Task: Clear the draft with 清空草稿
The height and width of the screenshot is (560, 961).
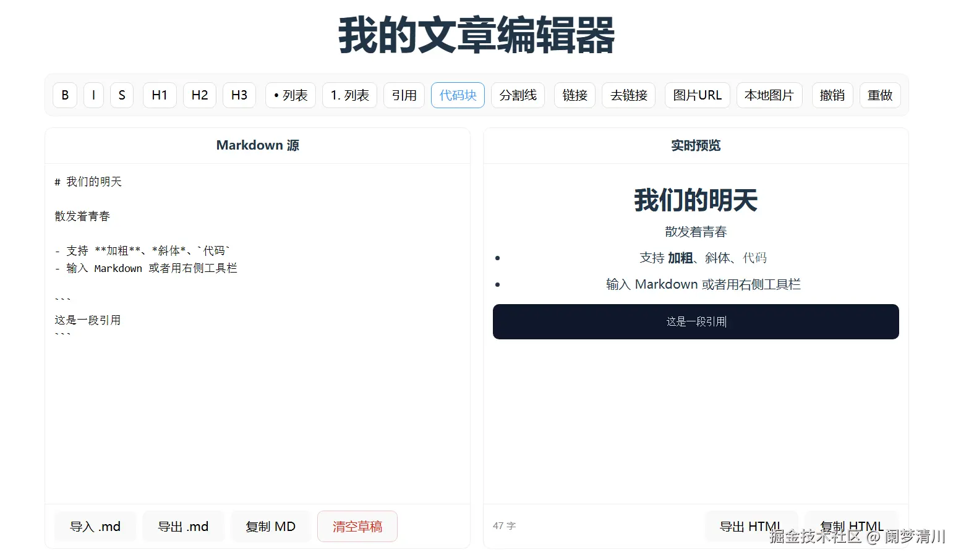Action: 357,527
